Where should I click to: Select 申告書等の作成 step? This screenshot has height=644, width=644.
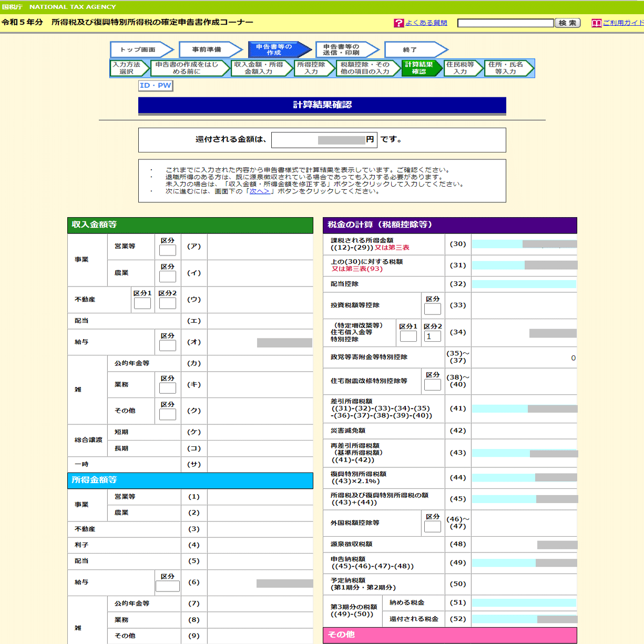[x=279, y=49]
